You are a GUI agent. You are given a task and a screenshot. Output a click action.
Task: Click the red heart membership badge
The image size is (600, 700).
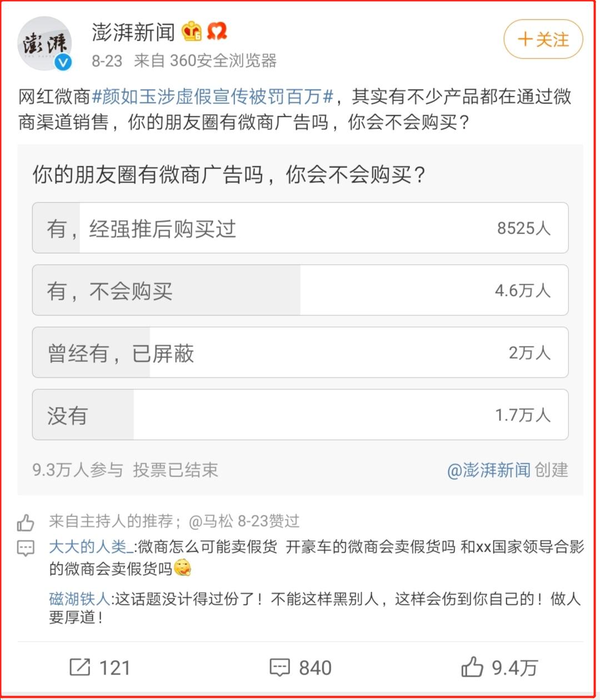218,33
